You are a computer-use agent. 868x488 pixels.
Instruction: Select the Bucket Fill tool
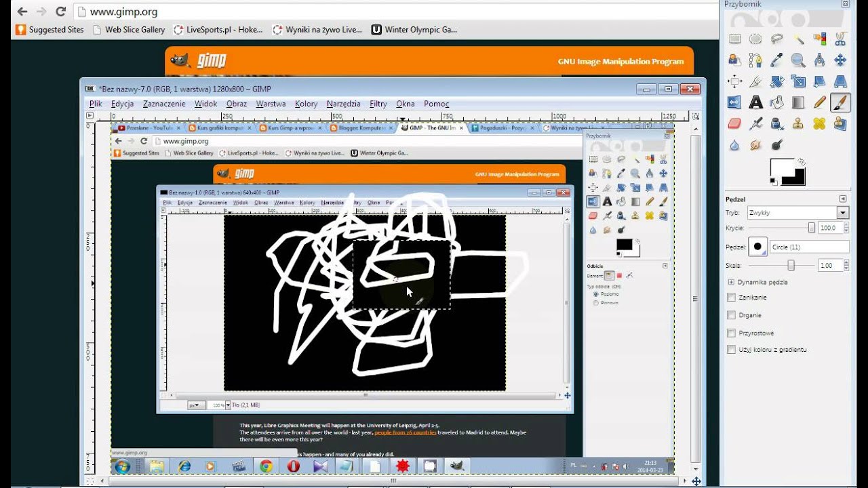coord(777,102)
